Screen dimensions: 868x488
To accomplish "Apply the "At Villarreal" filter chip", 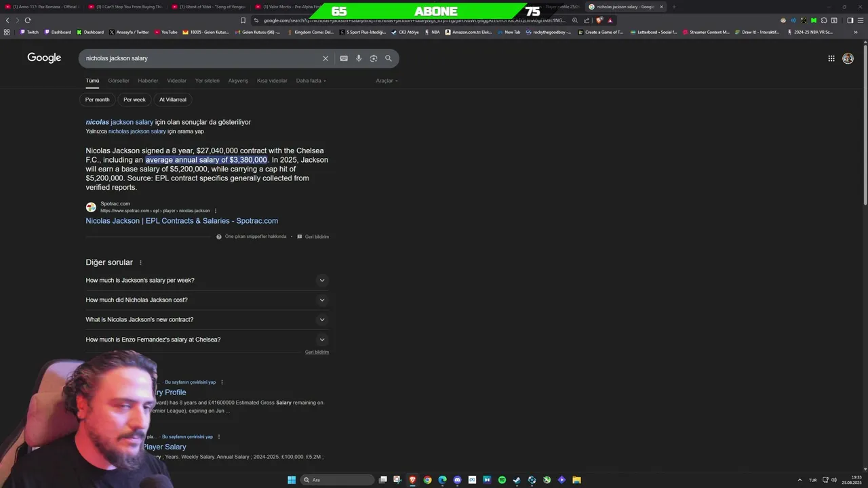I will [173, 100].
